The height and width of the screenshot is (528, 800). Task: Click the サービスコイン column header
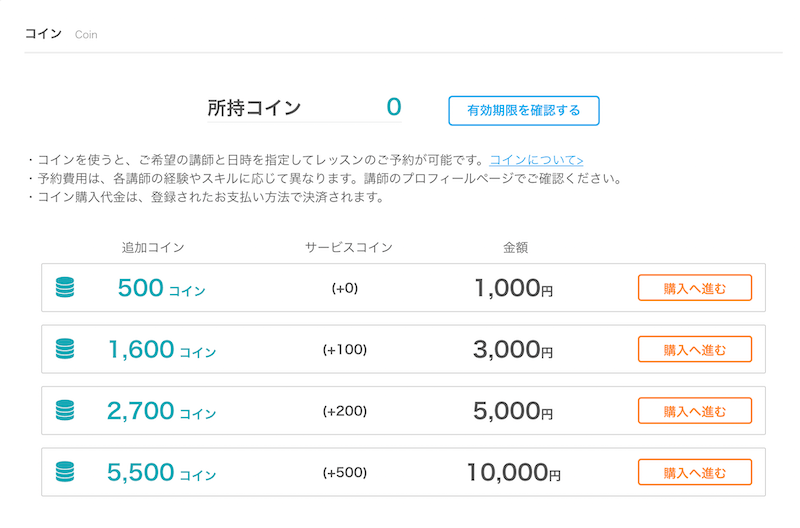(x=349, y=247)
